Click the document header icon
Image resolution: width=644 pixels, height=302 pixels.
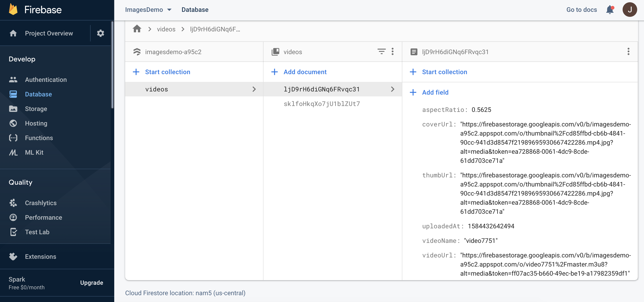[414, 52]
